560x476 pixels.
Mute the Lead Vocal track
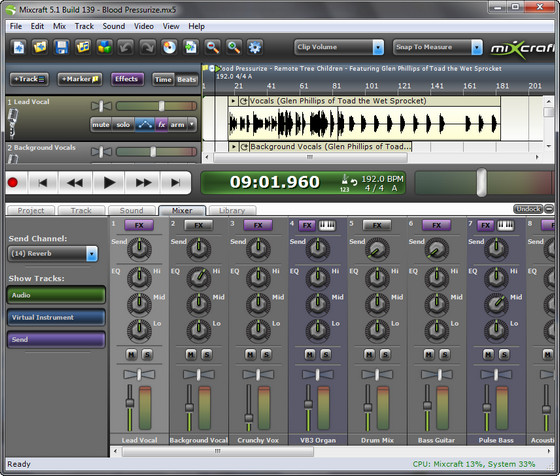[101, 125]
